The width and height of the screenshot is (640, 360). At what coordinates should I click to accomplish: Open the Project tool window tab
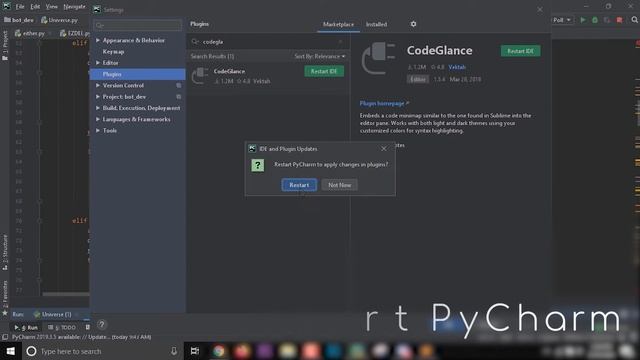coord(5,45)
